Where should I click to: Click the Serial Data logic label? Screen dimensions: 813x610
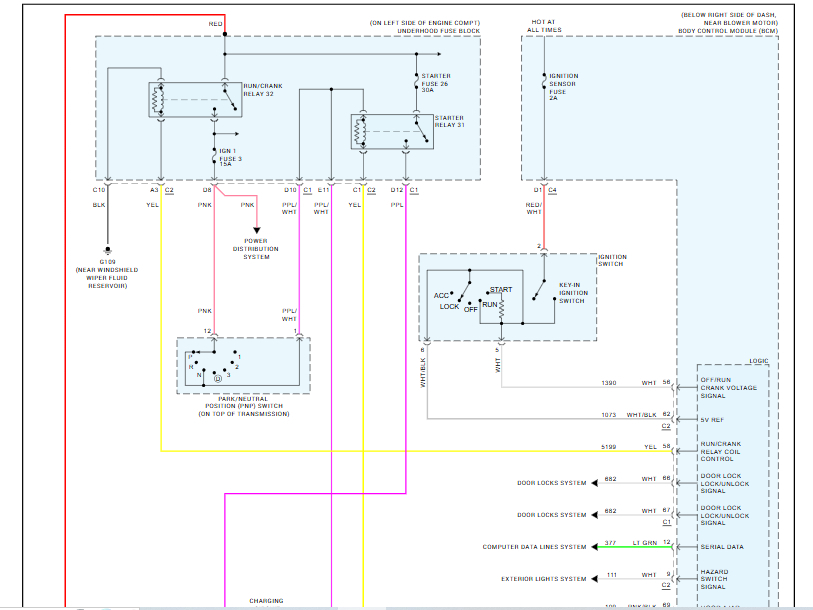[x=722, y=547]
